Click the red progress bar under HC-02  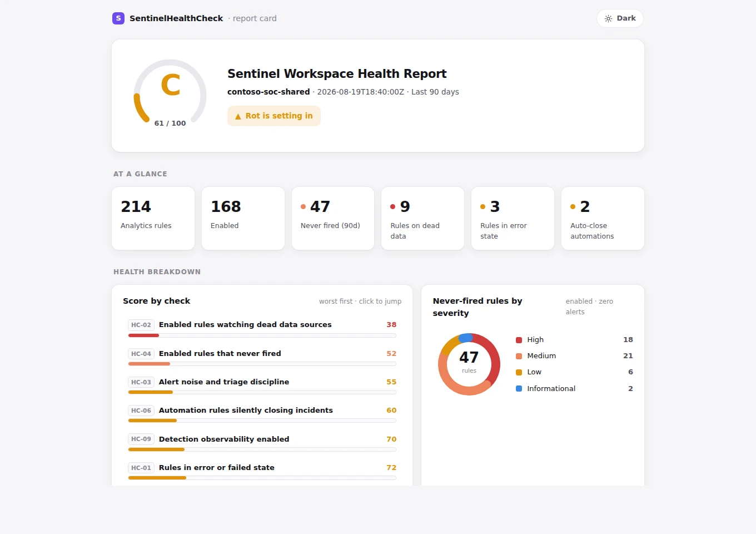click(143, 335)
